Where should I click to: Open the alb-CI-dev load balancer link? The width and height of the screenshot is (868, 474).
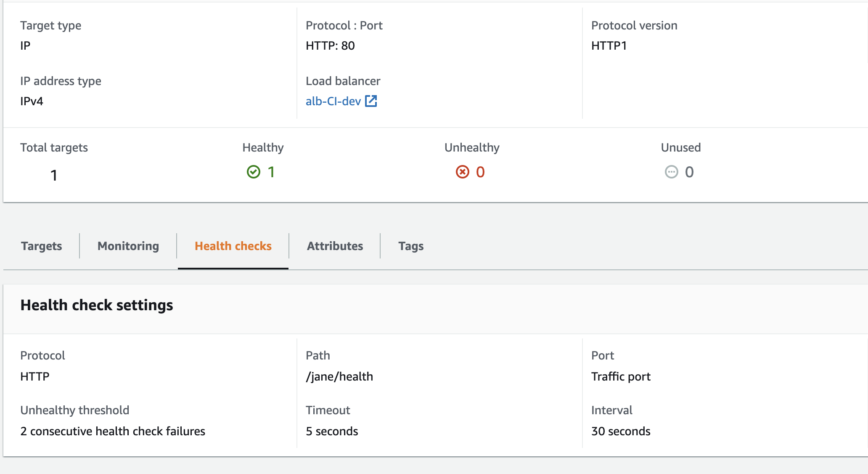333,101
